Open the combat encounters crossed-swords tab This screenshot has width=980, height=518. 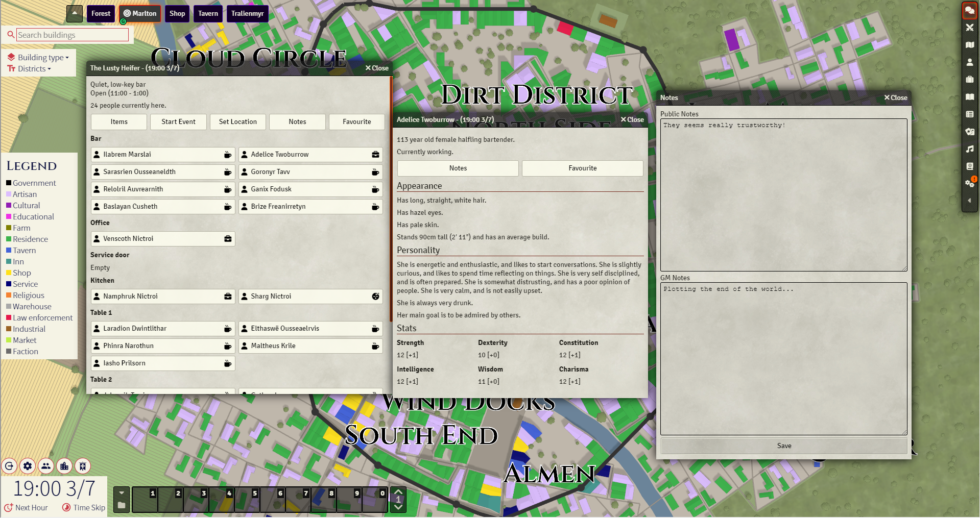pyautogui.click(x=969, y=28)
